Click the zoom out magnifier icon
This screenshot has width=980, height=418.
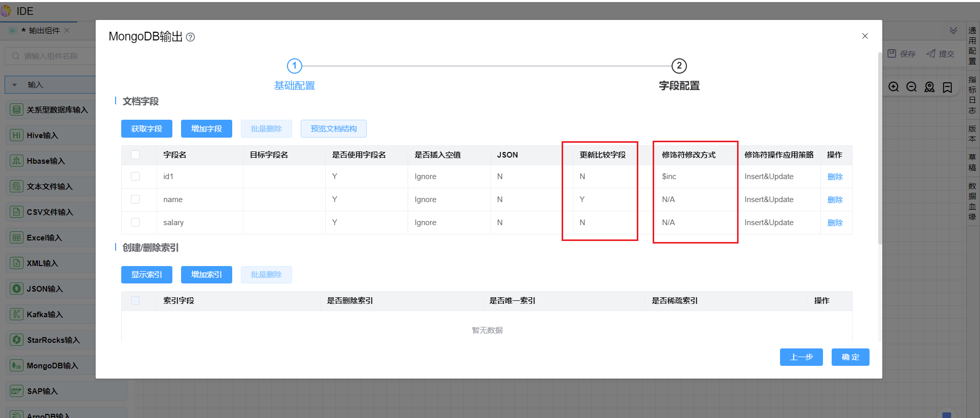click(x=911, y=87)
